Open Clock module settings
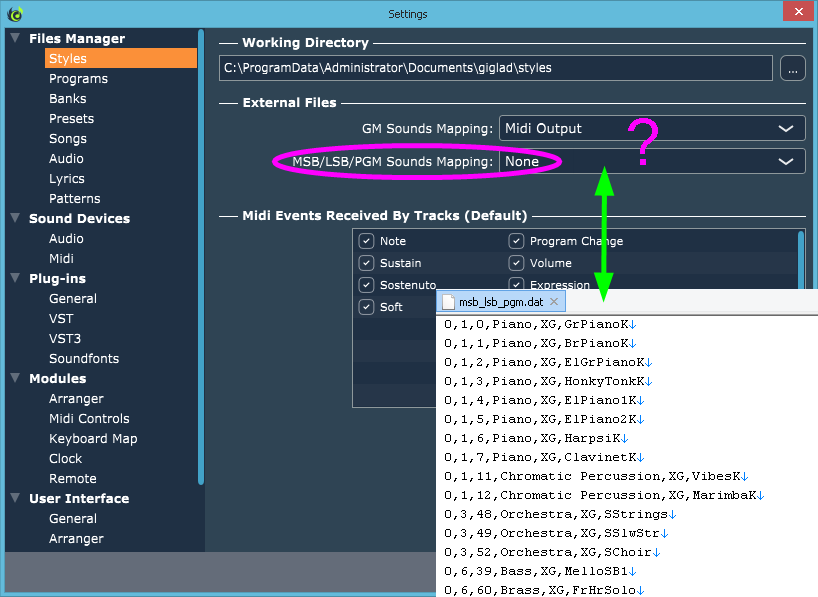 [66, 459]
